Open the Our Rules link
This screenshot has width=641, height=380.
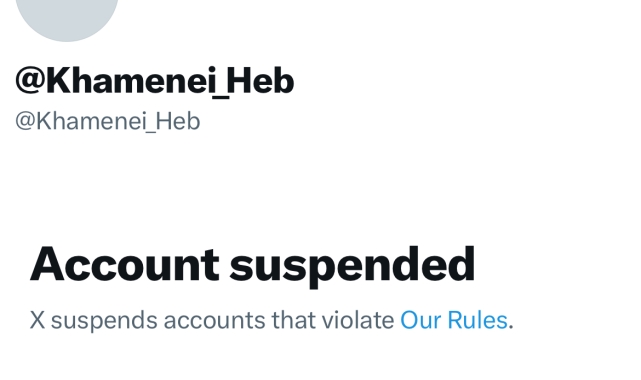(453, 320)
